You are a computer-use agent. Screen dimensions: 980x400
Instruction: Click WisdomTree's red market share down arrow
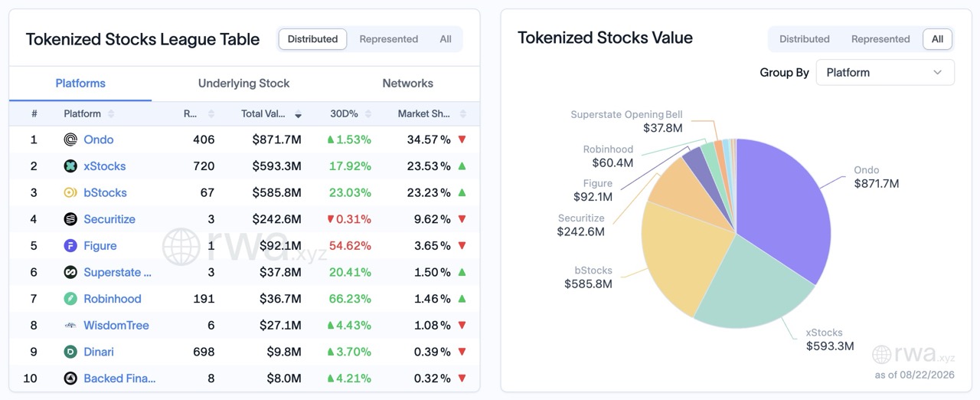tap(462, 326)
